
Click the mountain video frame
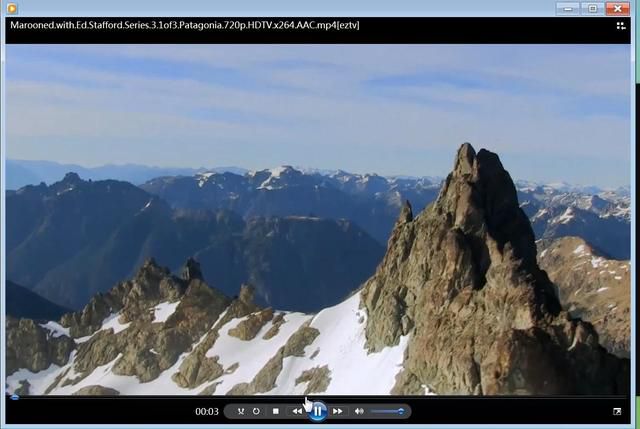coord(318,220)
